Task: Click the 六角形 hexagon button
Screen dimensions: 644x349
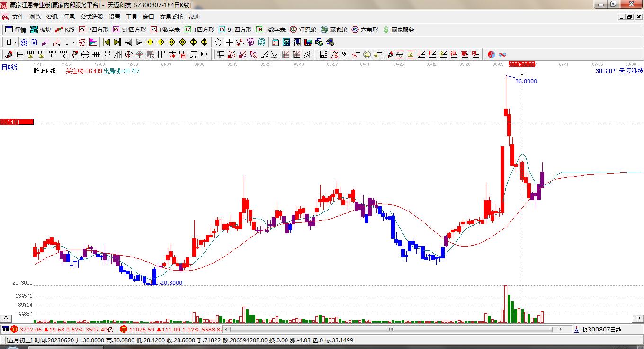Action: pyautogui.click(x=365, y=29)
